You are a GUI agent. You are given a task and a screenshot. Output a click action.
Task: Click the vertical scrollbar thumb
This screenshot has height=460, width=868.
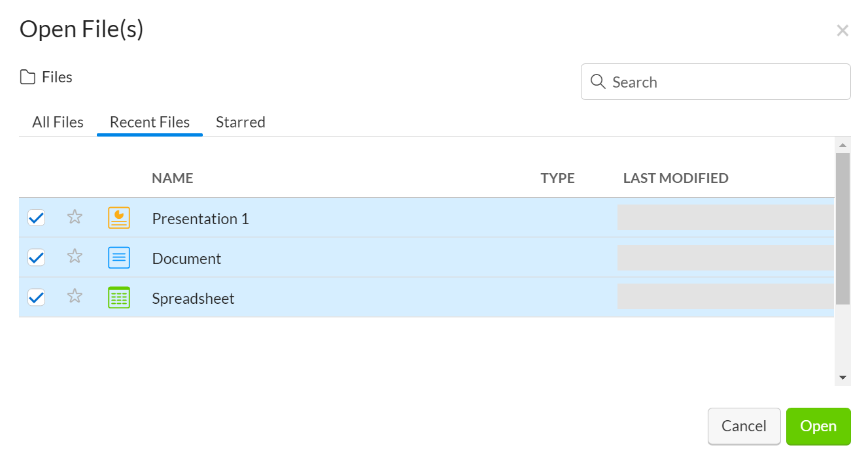[842, 229]
